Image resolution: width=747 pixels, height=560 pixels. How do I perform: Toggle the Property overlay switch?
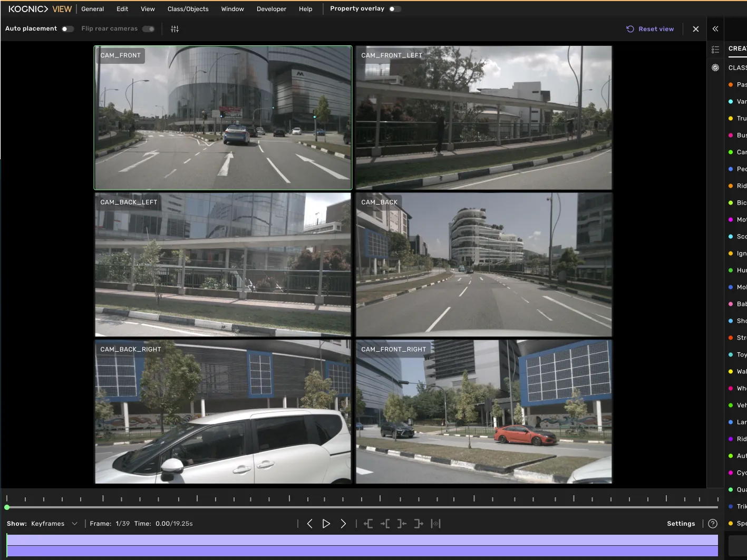point(395,9)
